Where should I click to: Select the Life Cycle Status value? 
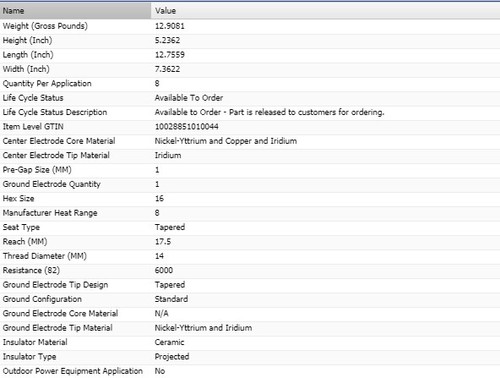coord(189,98)
